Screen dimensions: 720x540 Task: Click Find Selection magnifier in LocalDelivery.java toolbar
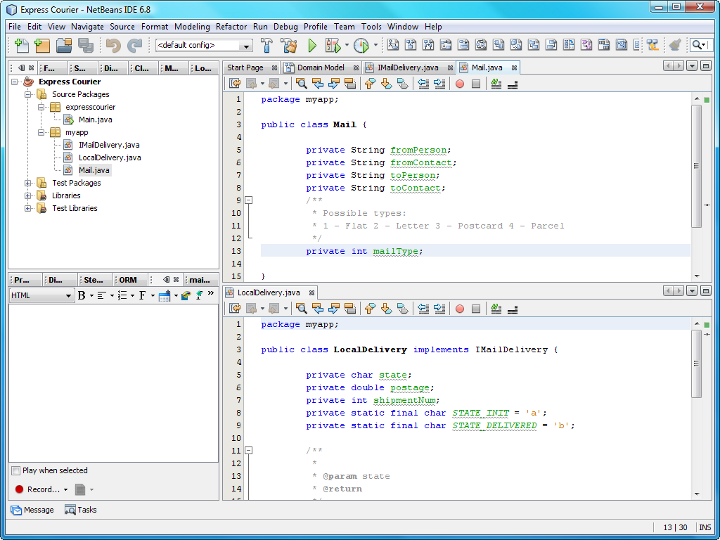301,309
